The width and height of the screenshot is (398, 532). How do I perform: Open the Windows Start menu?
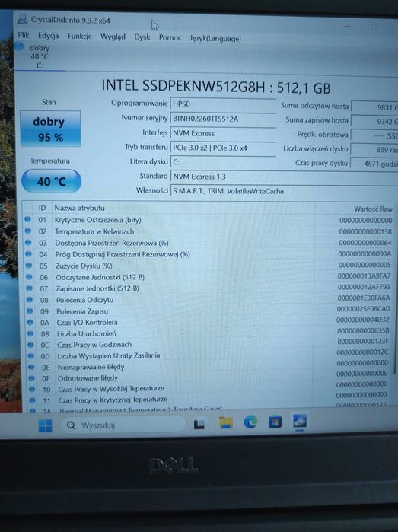tap(45, 425)
